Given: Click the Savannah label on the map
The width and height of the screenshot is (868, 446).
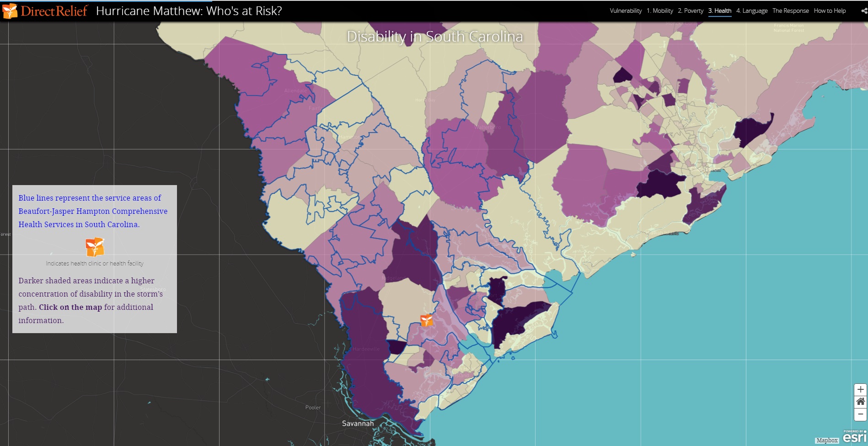Looking at the screenshot, I should pyautogui.click(x=358, y=424).
